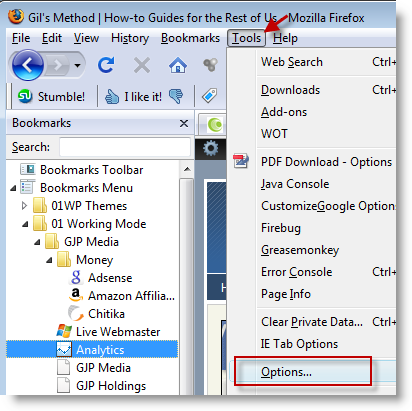Open the Chitika bookmark
The height and width of the screenshot is (411, 412).
[x=106, y=314]
